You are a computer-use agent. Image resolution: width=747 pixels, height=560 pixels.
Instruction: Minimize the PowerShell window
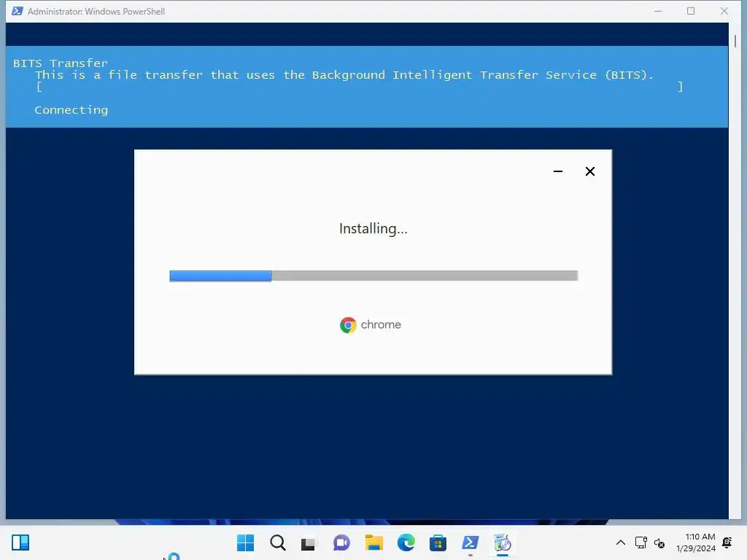click(x=658, y=11)
